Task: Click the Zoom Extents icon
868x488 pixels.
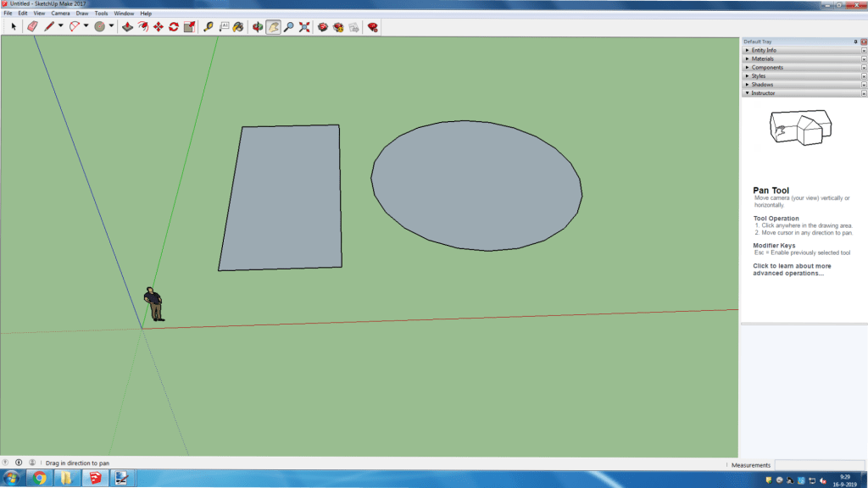Action: pyautogui.click(x=304, y=27)
